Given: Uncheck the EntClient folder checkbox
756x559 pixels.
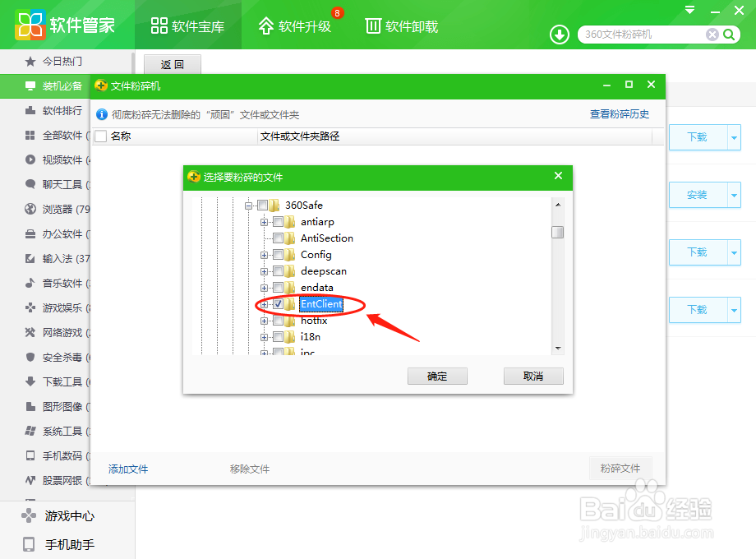Looking at the screenshot, I should point(279,304).
